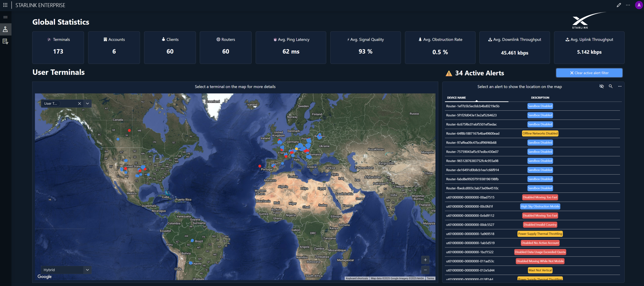
Task: Click the Avg. Signal Quality card
Action: tap(366, 48)
